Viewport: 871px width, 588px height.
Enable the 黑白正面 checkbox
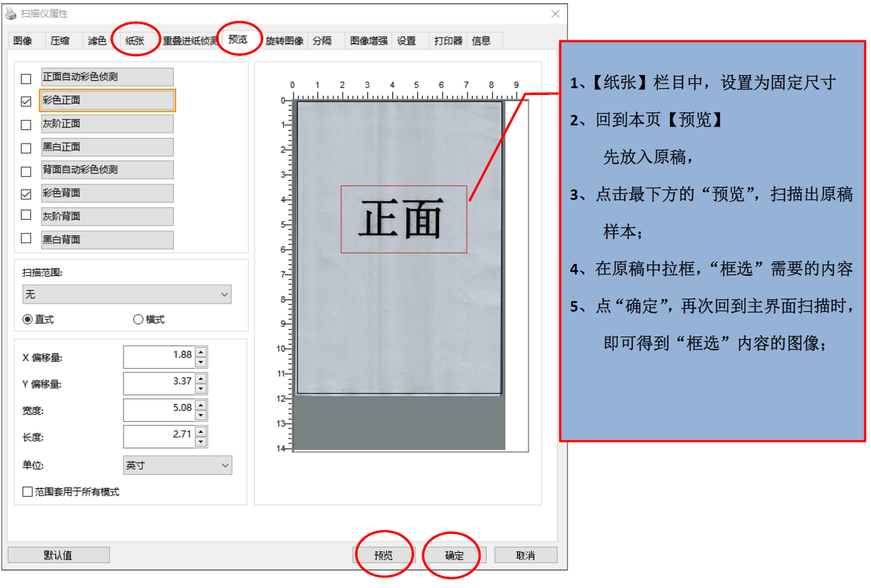click(26, 148)
